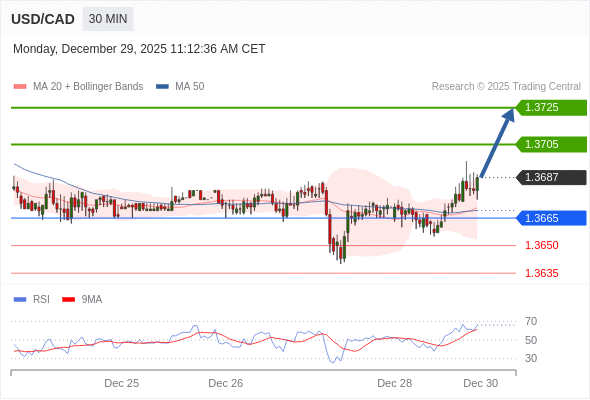
Task: Click the 1.3635 support level label
Action: point(541,273)
